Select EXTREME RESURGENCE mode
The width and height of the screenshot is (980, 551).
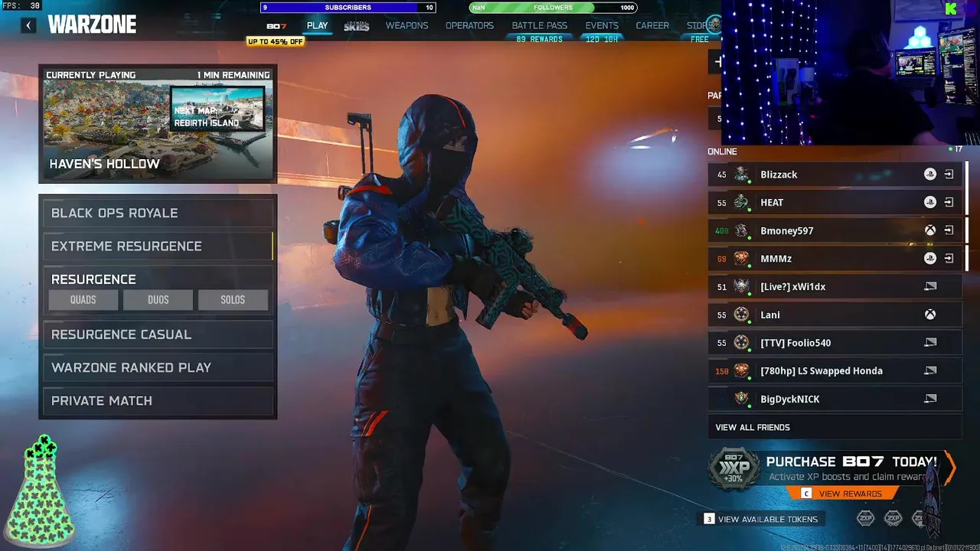(158, 246)
